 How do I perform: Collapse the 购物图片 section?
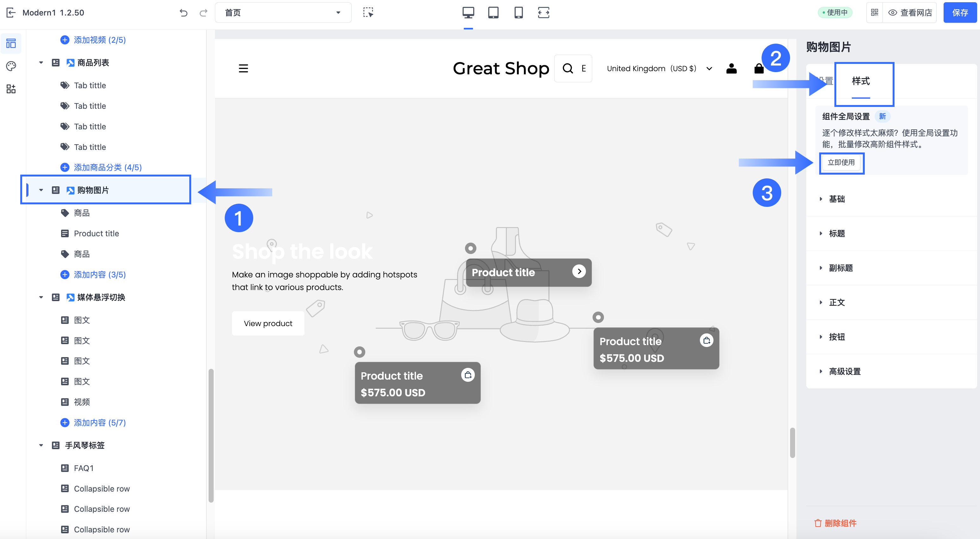pos(41,190)
